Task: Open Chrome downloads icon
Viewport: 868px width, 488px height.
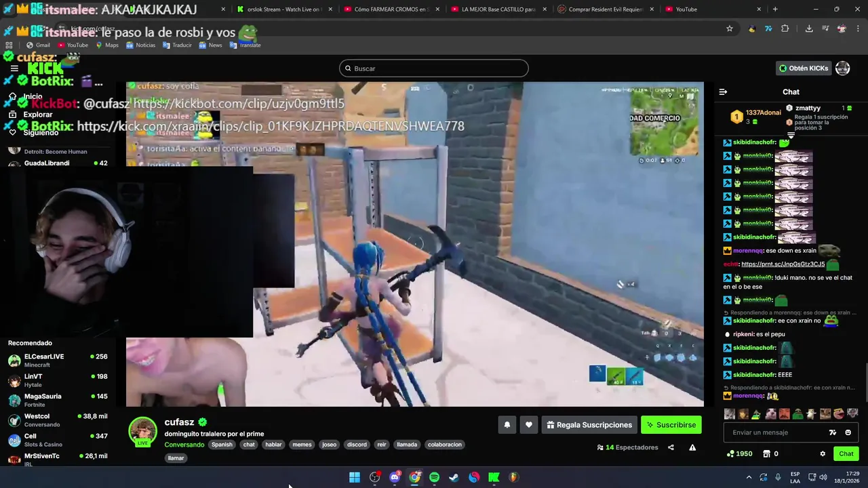Action: tap(809, 28)
